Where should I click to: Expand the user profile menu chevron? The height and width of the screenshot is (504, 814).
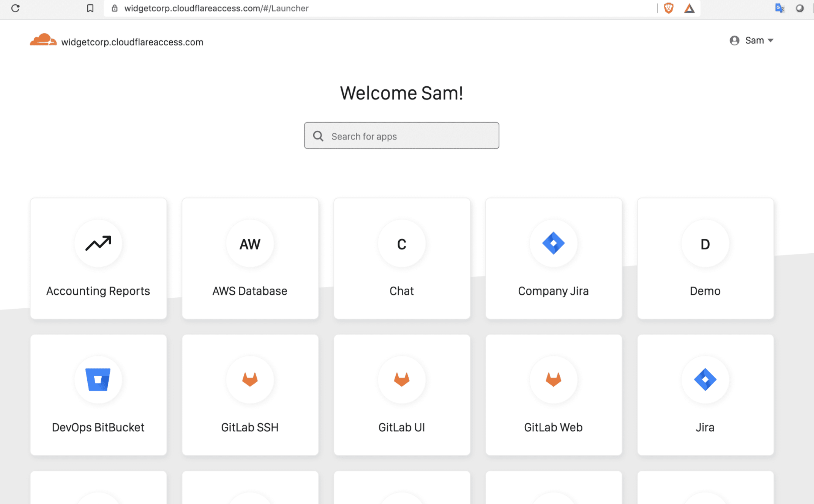point(770,40)
